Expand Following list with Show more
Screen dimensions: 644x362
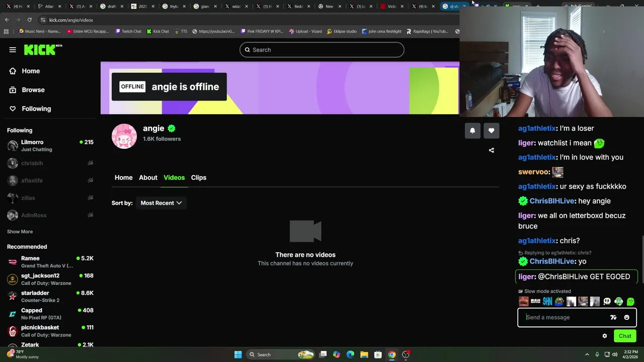point(20,232)
